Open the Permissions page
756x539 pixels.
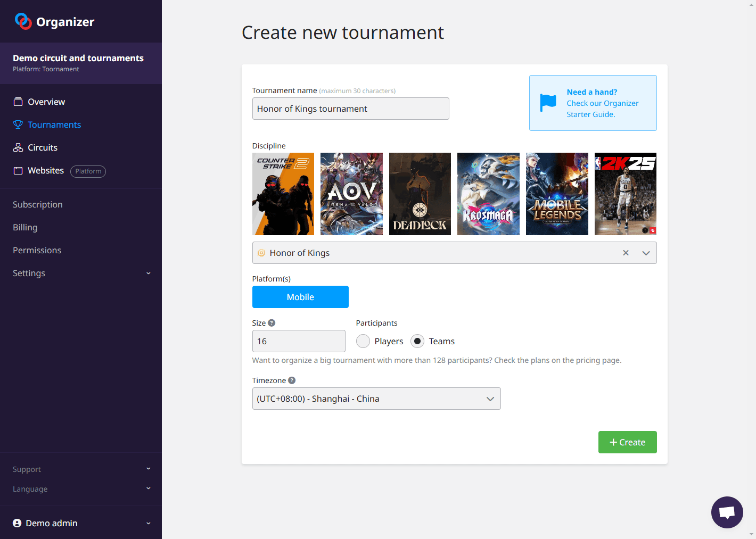tap(37, 250)
